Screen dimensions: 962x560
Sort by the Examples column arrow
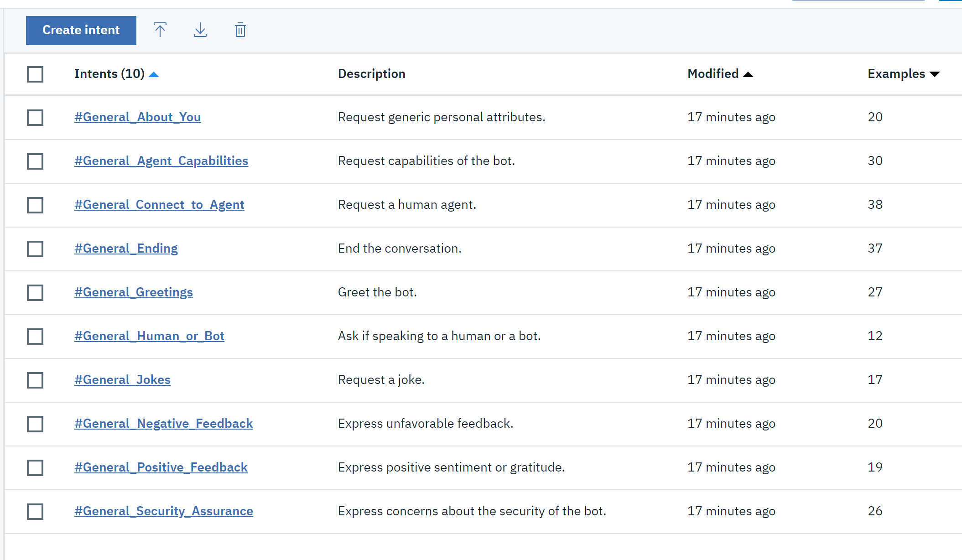click(935, 74)
